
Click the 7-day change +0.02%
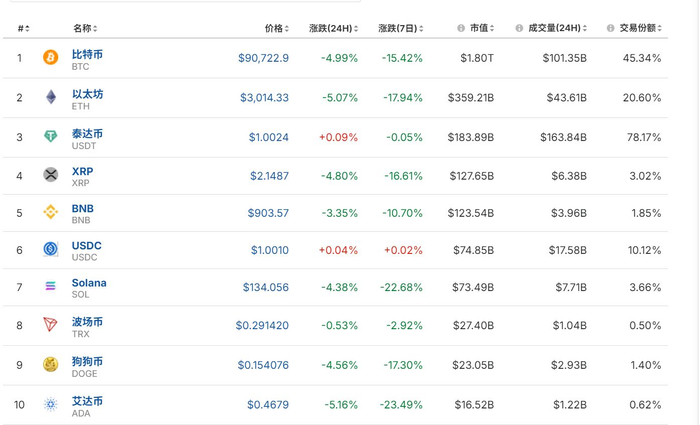click(x=404, y=250)
